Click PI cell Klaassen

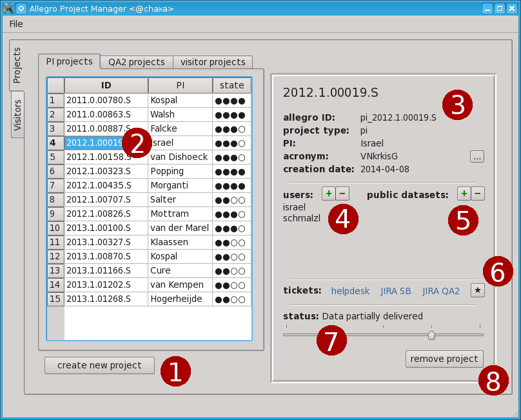tap(181, 242)
